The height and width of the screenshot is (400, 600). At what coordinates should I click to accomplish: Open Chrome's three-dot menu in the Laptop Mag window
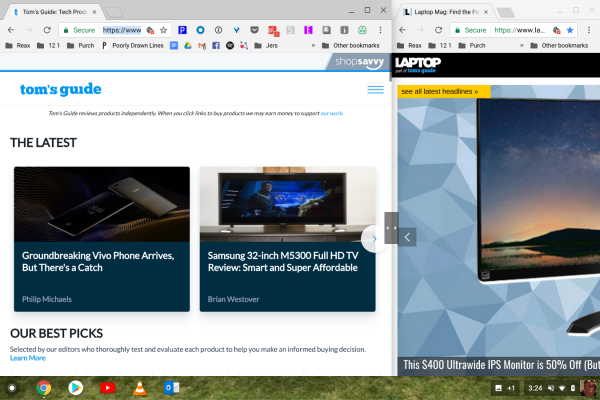[x=589, y=30]
